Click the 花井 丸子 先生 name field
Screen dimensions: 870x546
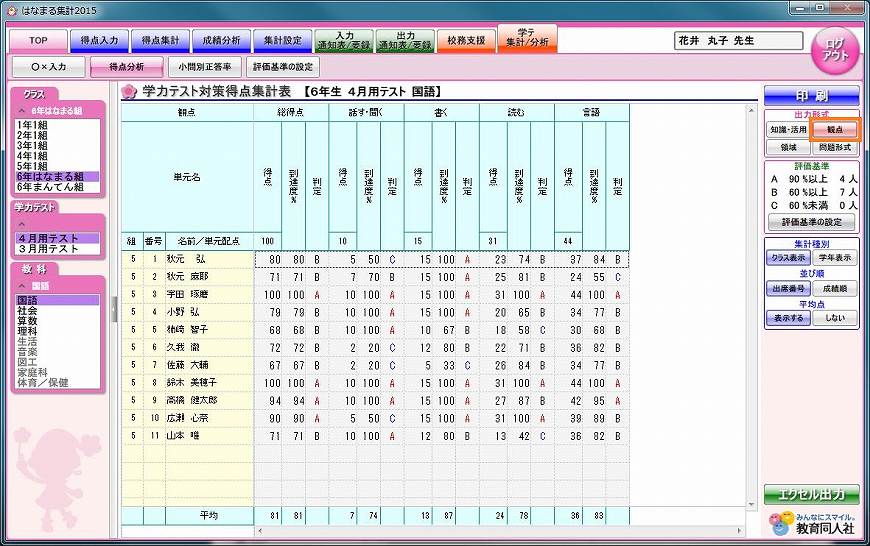(x=739, y=41)
